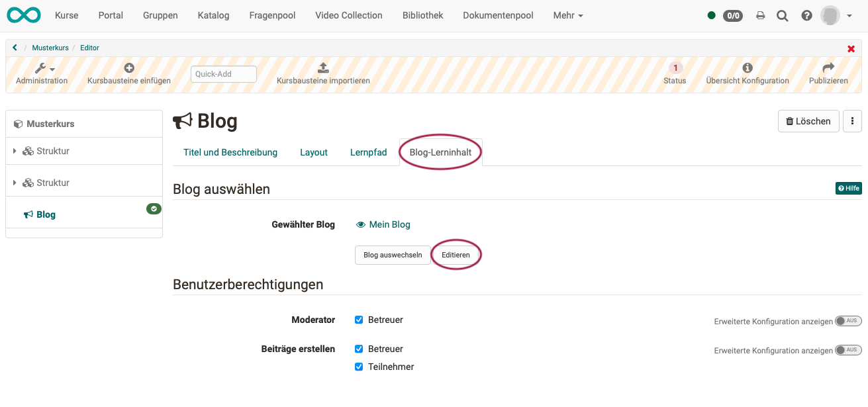Click inside the Quick-Add field
The image size is (868, 407).
[x=223, y=73]
